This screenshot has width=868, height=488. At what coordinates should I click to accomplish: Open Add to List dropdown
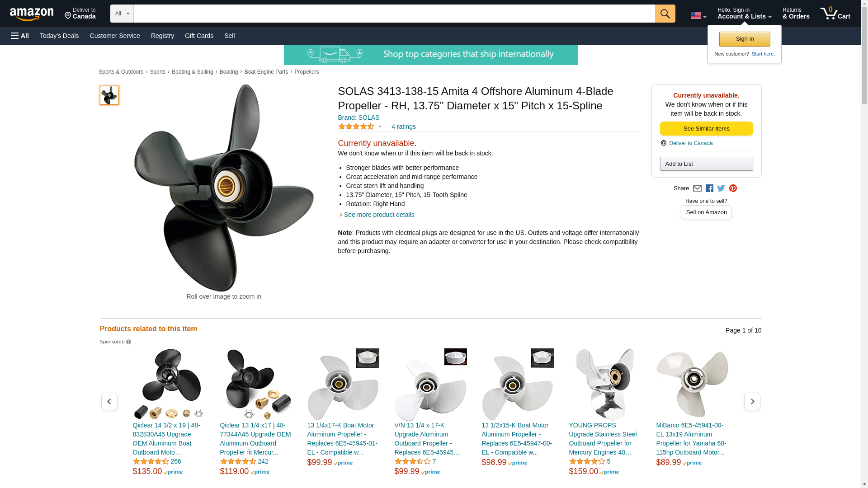click(706, 164)
